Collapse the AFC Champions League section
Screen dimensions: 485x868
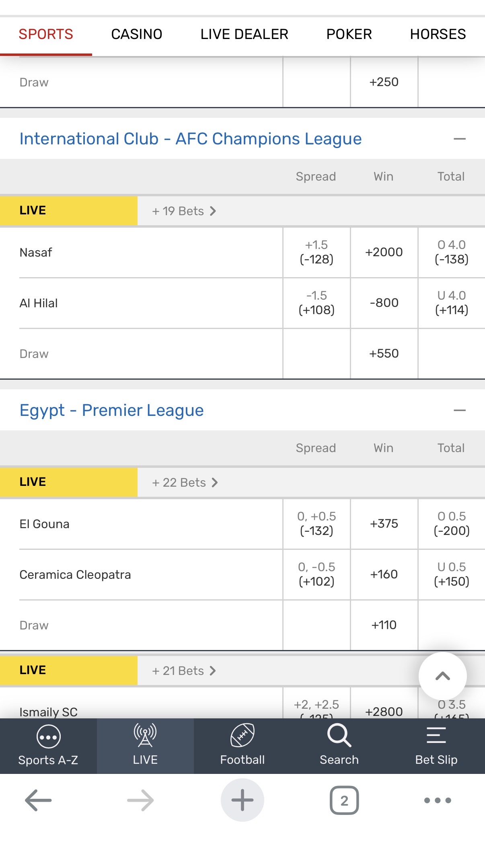459,139
